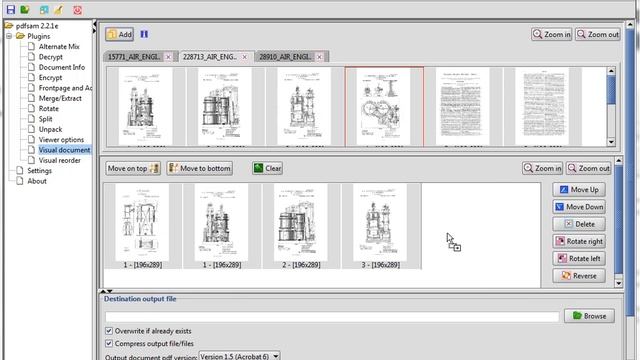Open the Decrypt plugin
Image resolution: width=640 pixels, height=360 pixels.
51,57
